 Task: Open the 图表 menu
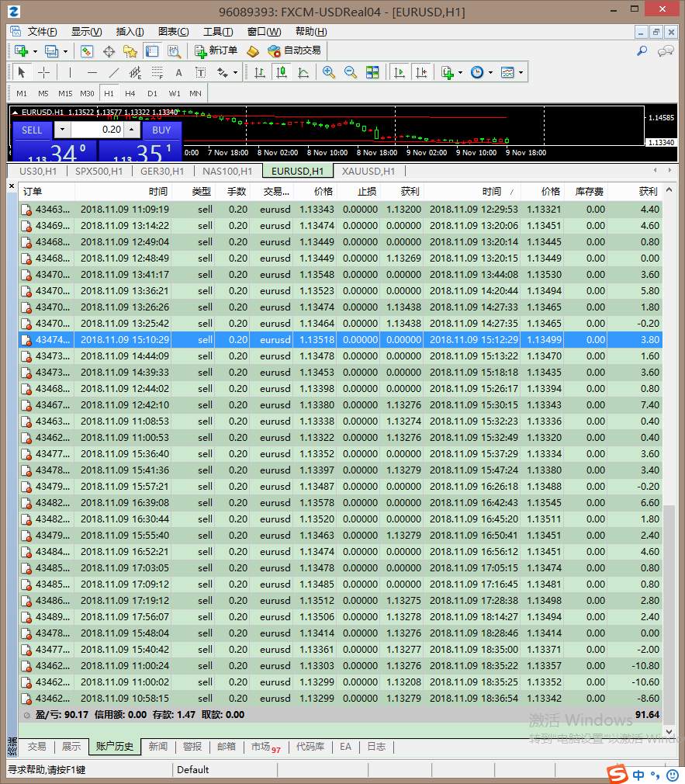[x=173, y=32]
